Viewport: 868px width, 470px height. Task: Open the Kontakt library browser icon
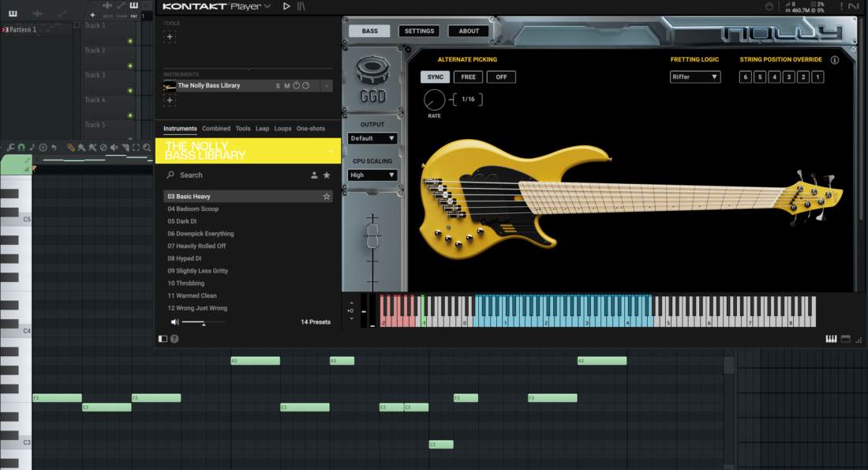tap(301, 6)
